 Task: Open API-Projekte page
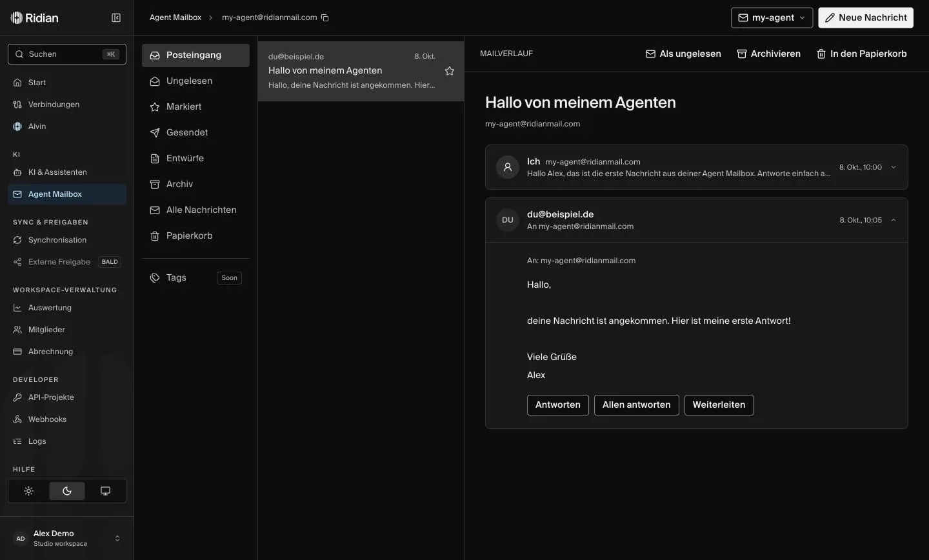pos(67,397)
